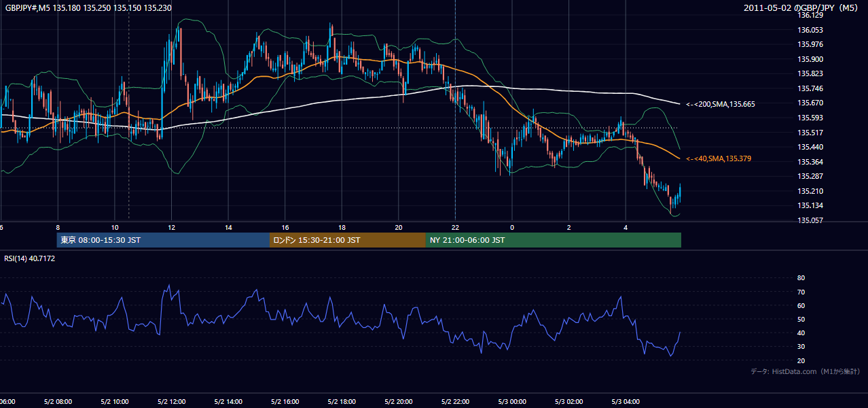Click price axis value 135.823
Screen dimensions: 868x408
tap(810, 73)
